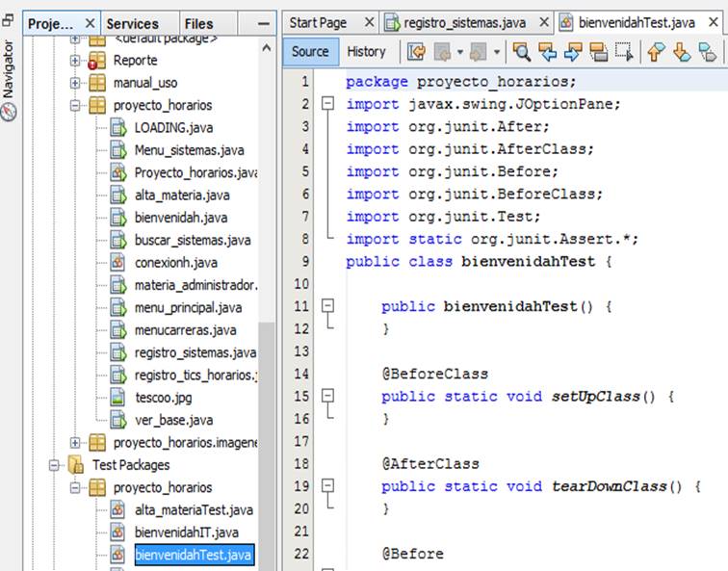Collapse the imports fold at line 2
728x571 pixels.
(x=328, y=104)
